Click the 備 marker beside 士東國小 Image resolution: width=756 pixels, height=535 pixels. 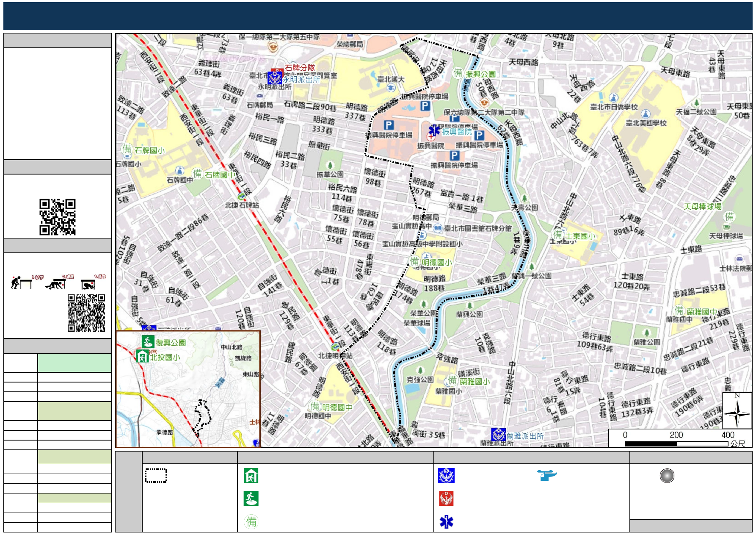click(x=558, y=235)
